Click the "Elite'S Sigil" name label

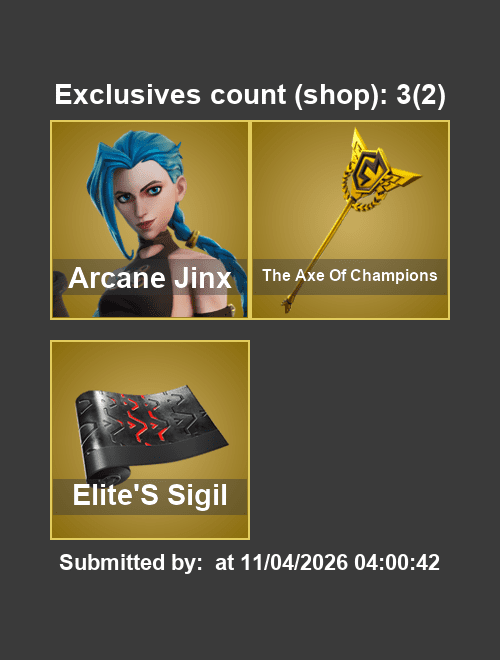(x=150, y=495)
